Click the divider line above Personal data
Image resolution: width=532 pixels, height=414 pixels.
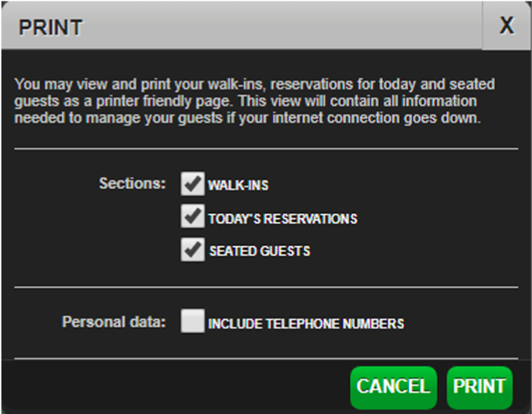pos(266,287)
